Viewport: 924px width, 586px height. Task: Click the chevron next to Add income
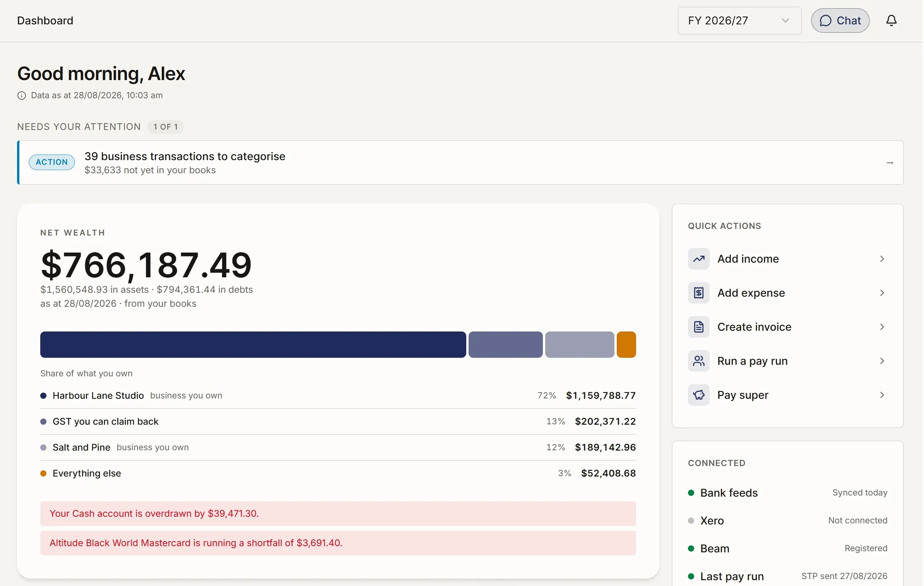click(x=882, y=259)
